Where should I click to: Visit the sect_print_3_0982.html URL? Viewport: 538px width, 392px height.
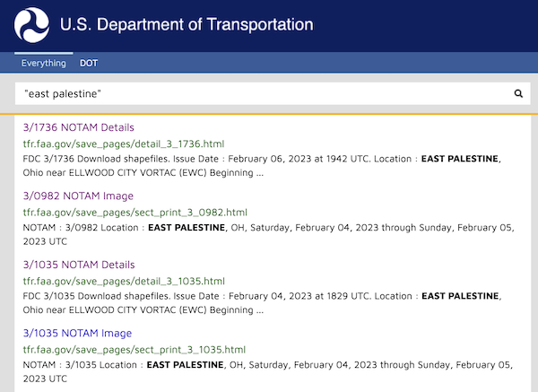coord(134,213)
